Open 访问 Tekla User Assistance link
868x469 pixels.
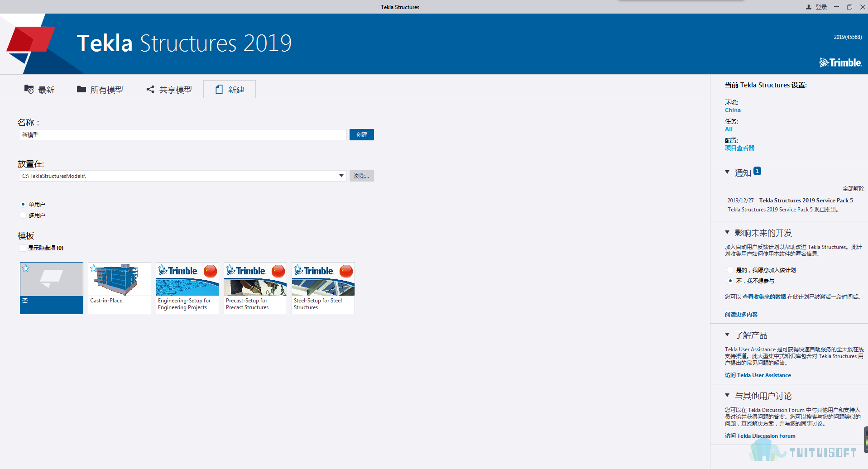(758, 375)
